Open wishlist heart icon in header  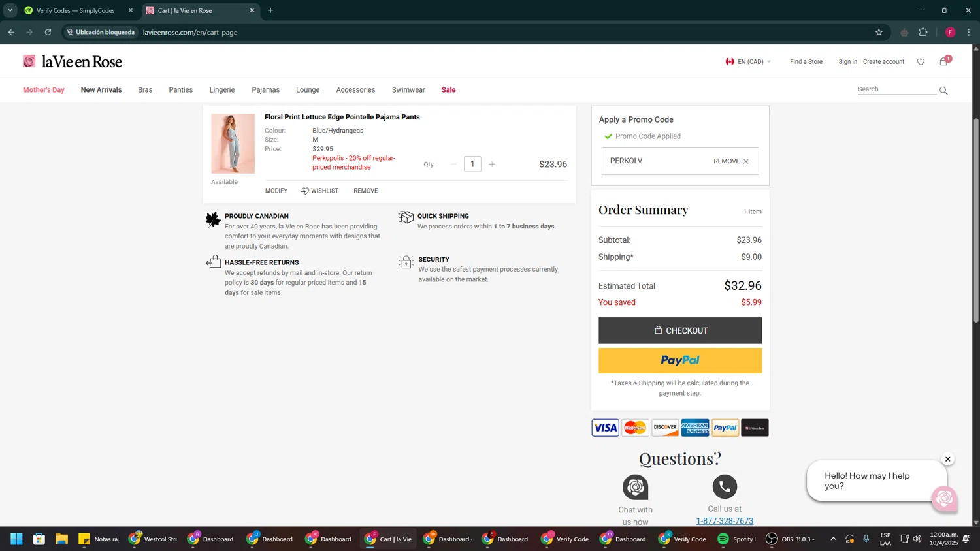coord(921,62)
